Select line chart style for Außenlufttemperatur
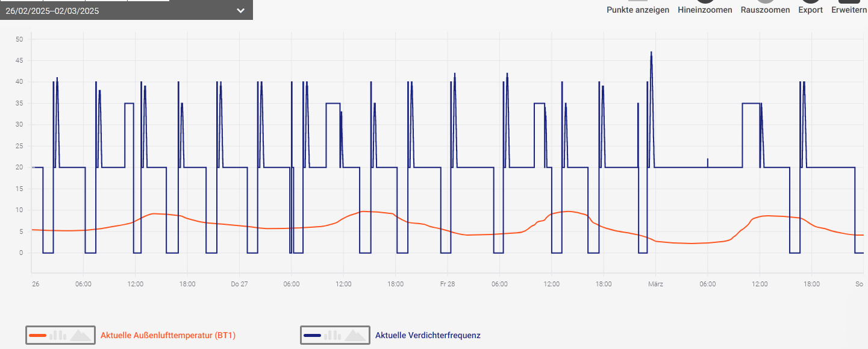This screenshot has width=868, height=349. coord(37,335)
